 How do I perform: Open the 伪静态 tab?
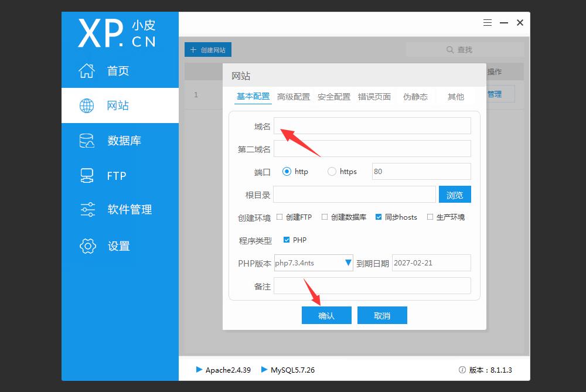click(416, 97)
